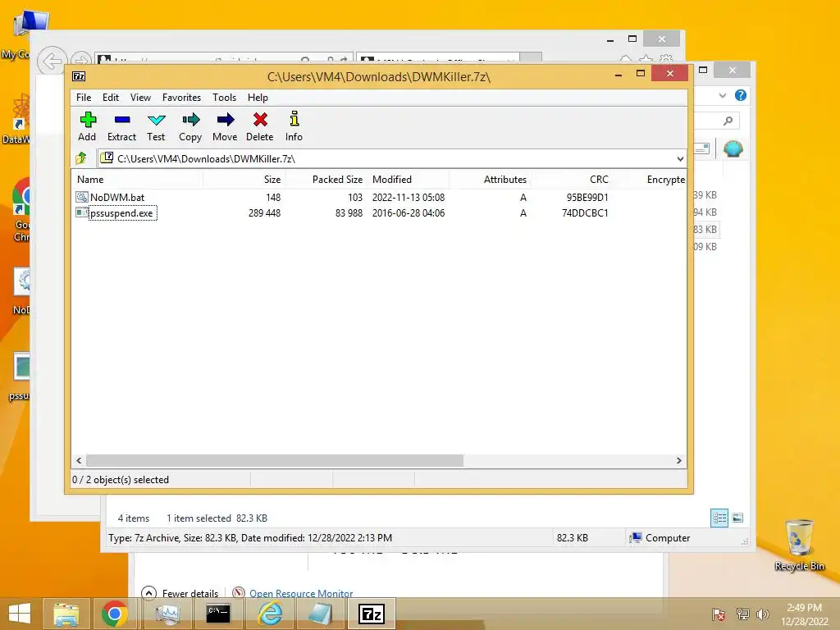Click the 289 448 size value

265,213
